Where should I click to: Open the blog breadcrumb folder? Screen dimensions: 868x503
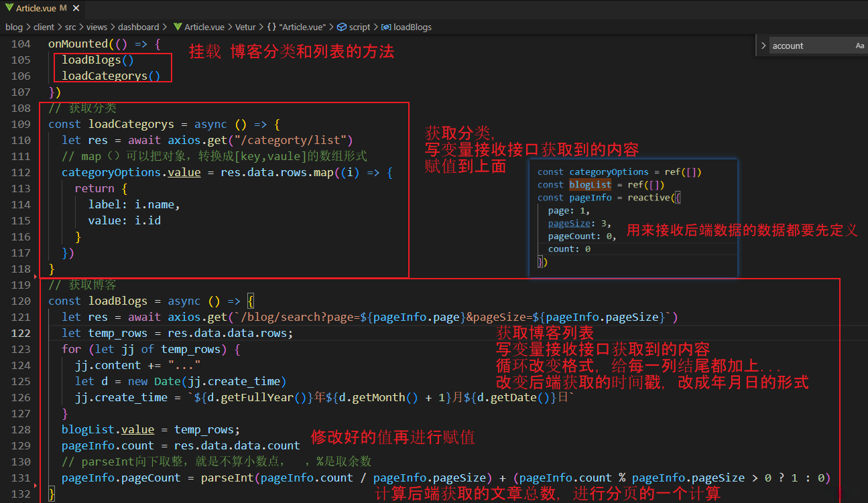(13, 27)
